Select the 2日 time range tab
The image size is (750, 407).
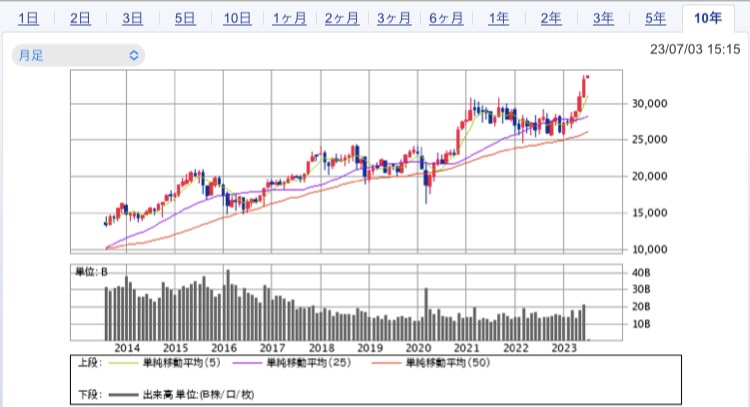(x=81, y=18)
